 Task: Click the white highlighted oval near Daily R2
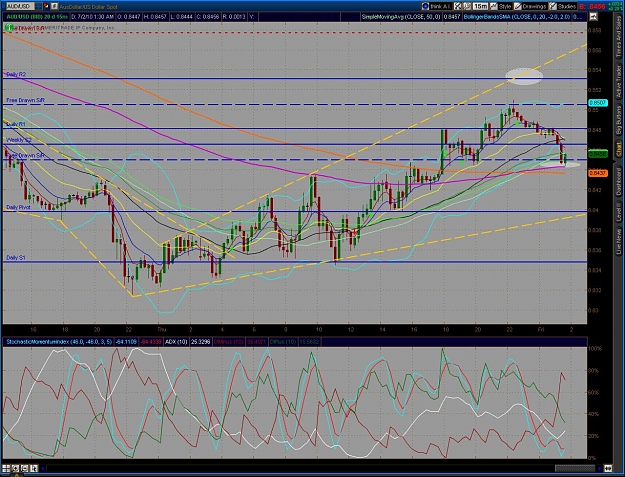tap(524, 77)
